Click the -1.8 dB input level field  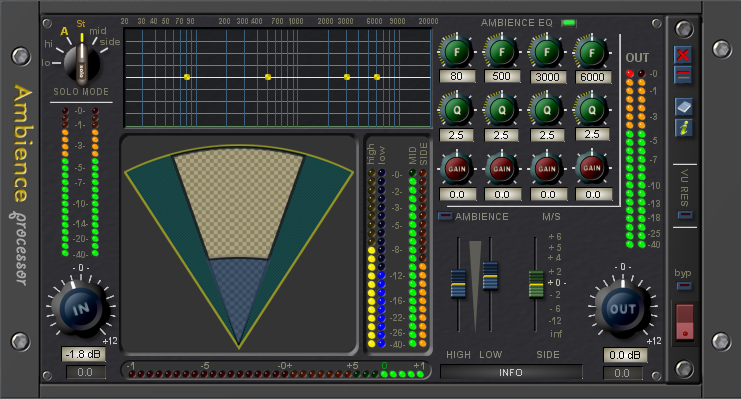pyautogui.click(x=83, y=354)
